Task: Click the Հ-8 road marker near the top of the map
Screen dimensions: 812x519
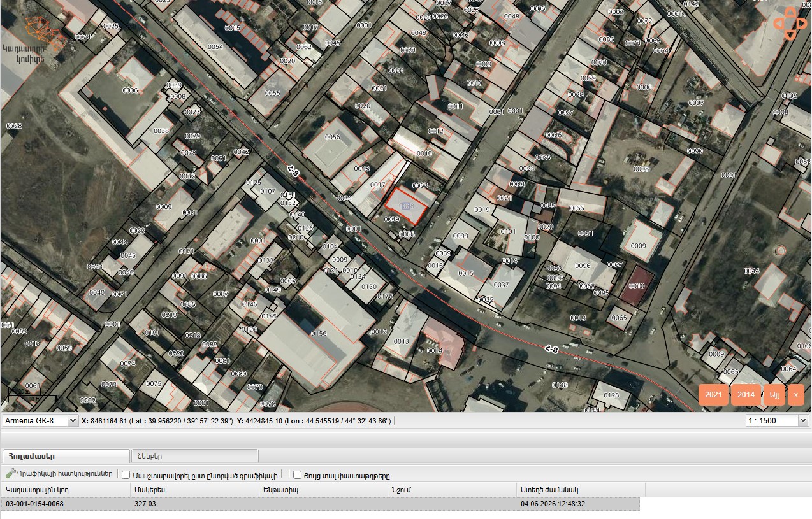Action: [x=293, y=171]
